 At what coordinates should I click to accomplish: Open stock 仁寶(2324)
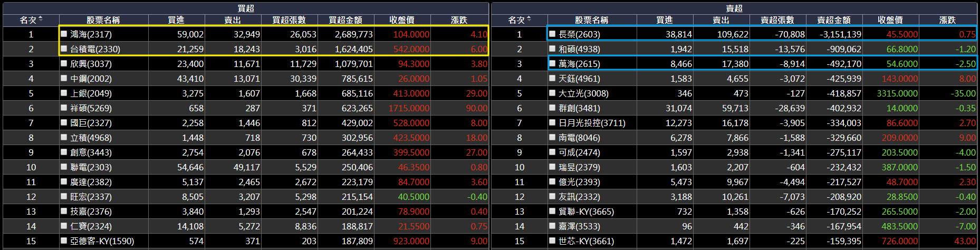(91, 226)
